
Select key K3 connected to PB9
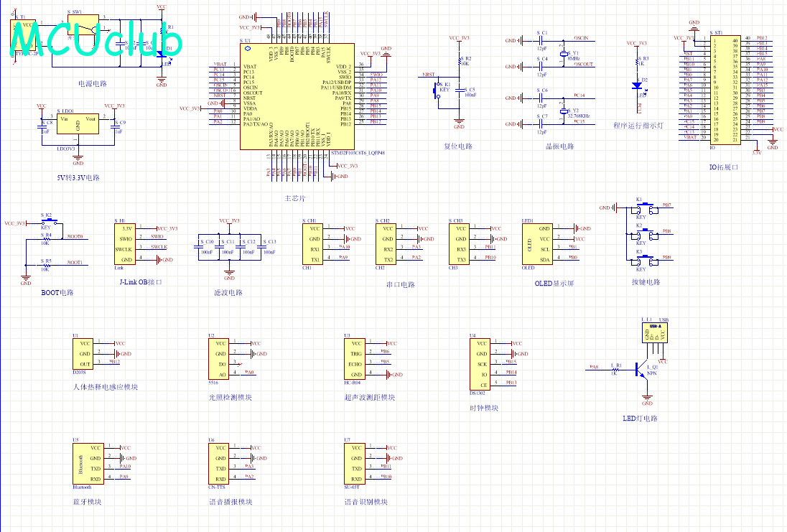point(645,260)
